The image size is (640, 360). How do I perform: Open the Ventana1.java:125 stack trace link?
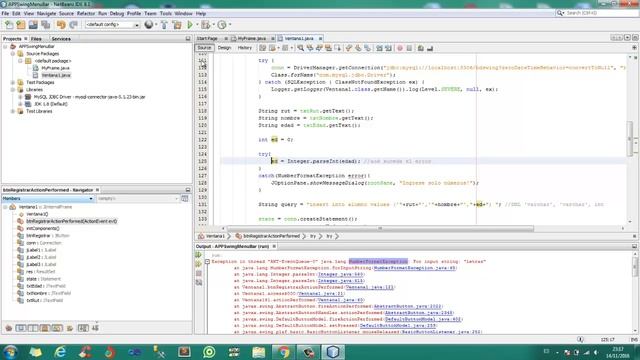(x=370, y=287)
